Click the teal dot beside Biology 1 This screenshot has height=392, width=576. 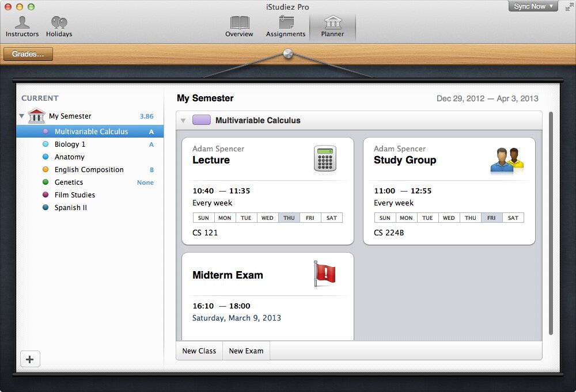pos(46,144)
